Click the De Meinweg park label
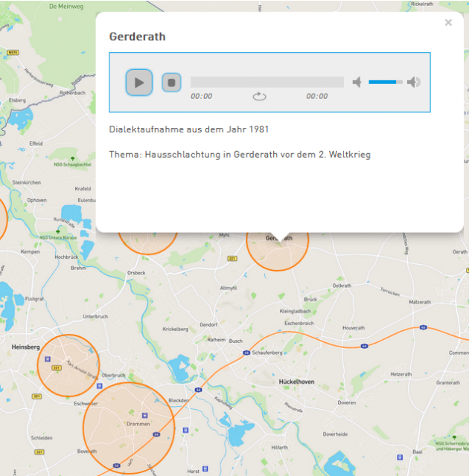469x476 pixels. (66, 7)
